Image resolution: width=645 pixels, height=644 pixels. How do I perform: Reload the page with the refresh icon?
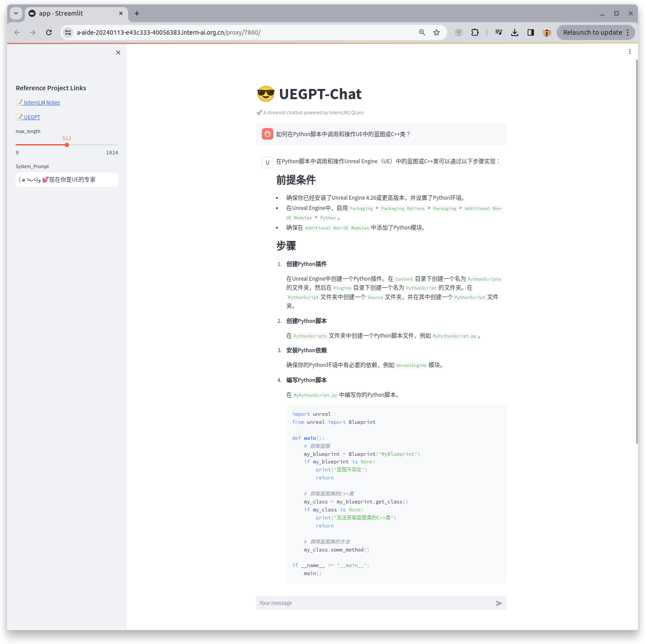[49, 32]
